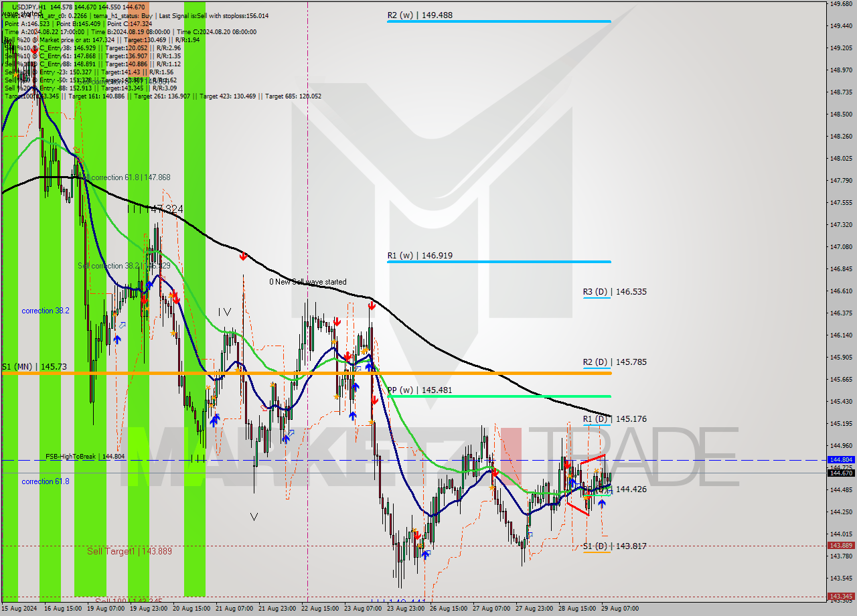Click the 146.610 price axis value
The width and height of the screenshot is (857, 616).
(x=841, y=291)
